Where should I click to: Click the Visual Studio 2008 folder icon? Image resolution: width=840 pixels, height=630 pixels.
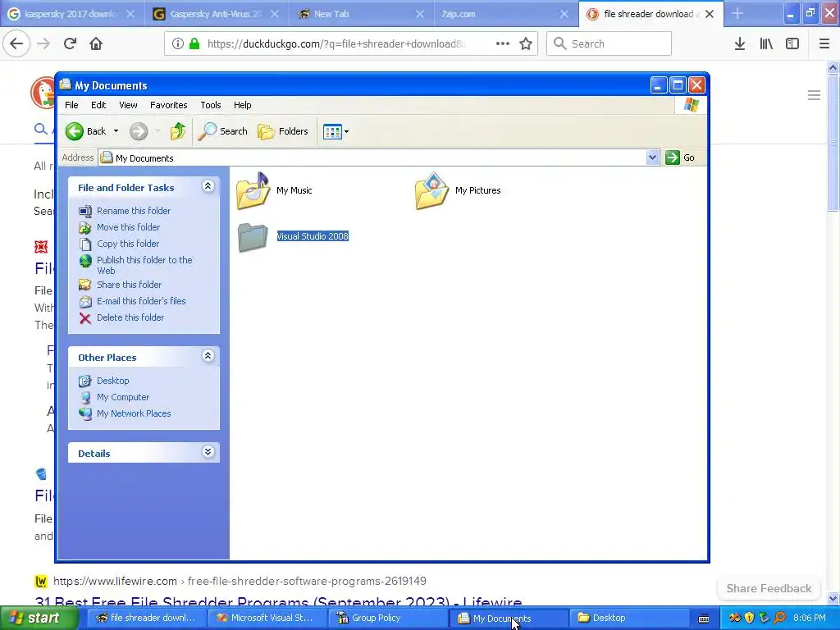click(x=253, y=237)
